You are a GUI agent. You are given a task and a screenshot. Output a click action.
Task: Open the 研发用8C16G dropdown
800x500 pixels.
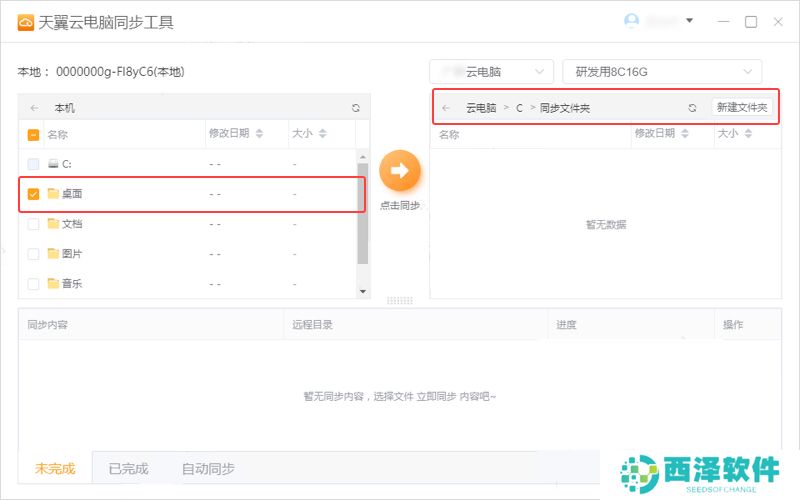(662, 72)
